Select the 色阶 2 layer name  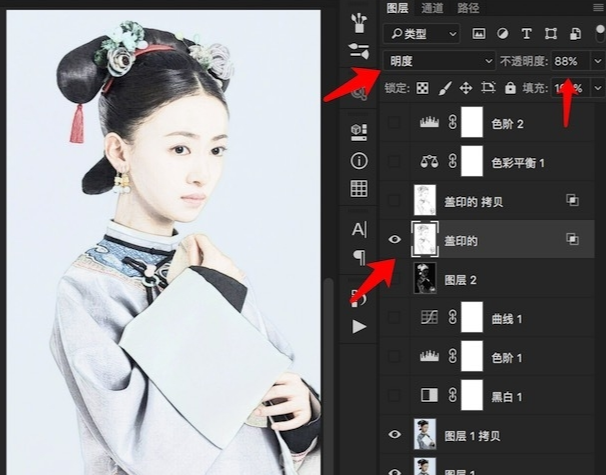(507, 124)
